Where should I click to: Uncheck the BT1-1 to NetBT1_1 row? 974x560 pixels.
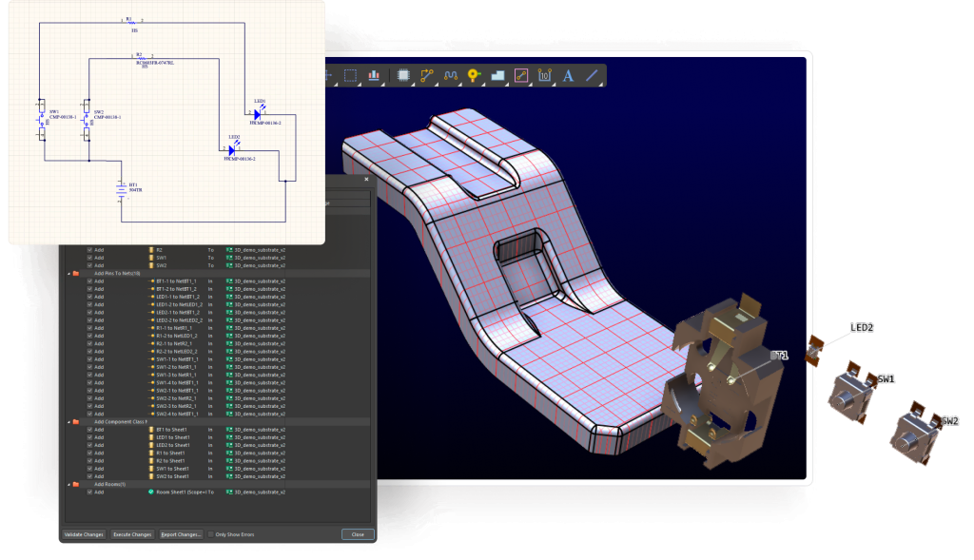point(90,281)
